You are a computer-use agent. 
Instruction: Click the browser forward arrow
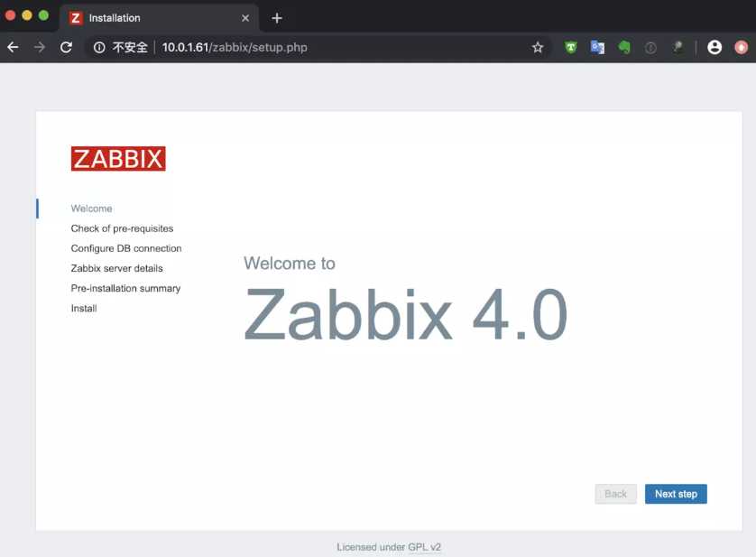(40, 47)
